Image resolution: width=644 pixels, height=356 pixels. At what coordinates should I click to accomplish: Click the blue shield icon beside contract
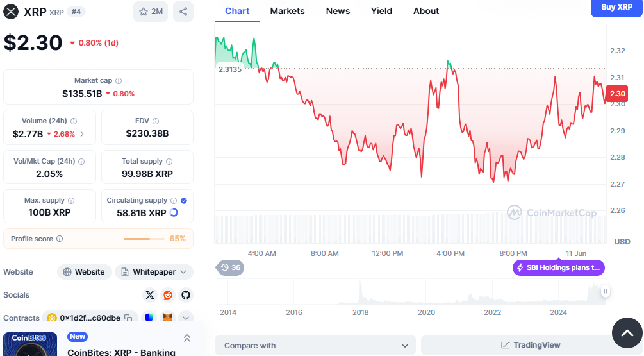(149, 318)
